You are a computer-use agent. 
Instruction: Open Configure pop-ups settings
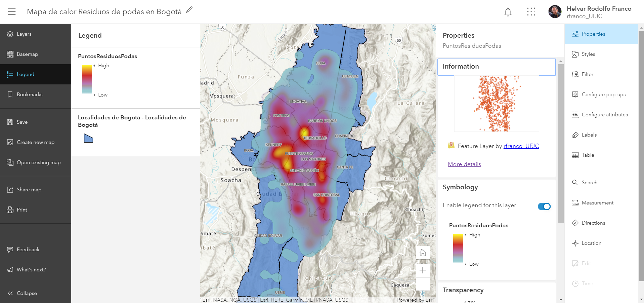(x=603, y=94)
